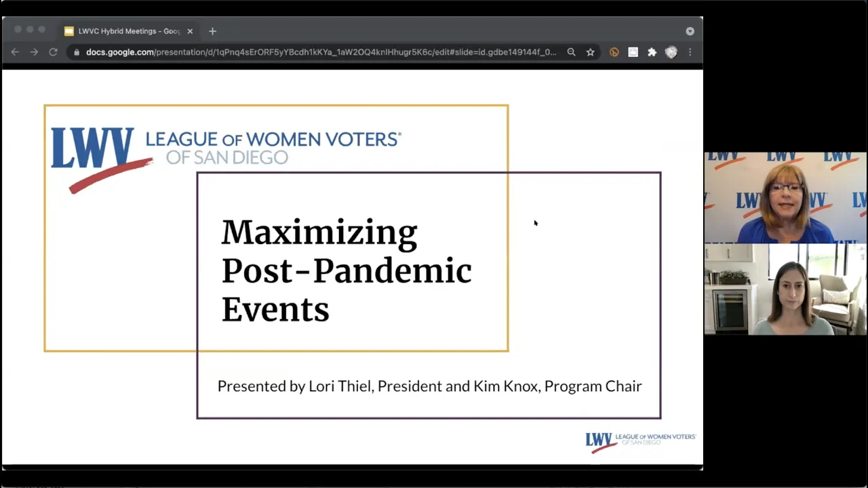The width and height of the screenshot is (868, 488).
Task: Open Chrome's three-dot menu
Action: (x=690, y=52)
